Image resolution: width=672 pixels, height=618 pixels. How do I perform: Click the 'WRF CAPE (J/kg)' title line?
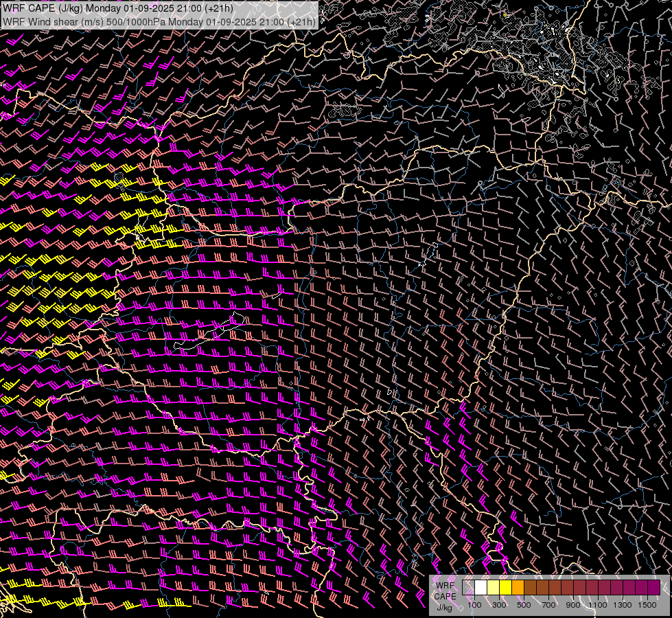click(118, 9)
